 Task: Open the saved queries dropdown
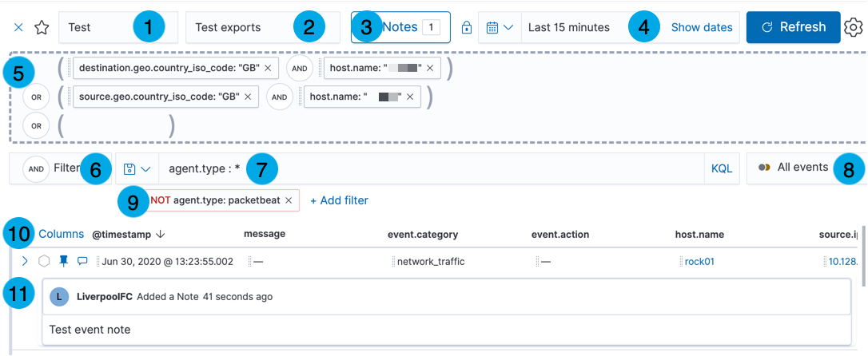137,169
